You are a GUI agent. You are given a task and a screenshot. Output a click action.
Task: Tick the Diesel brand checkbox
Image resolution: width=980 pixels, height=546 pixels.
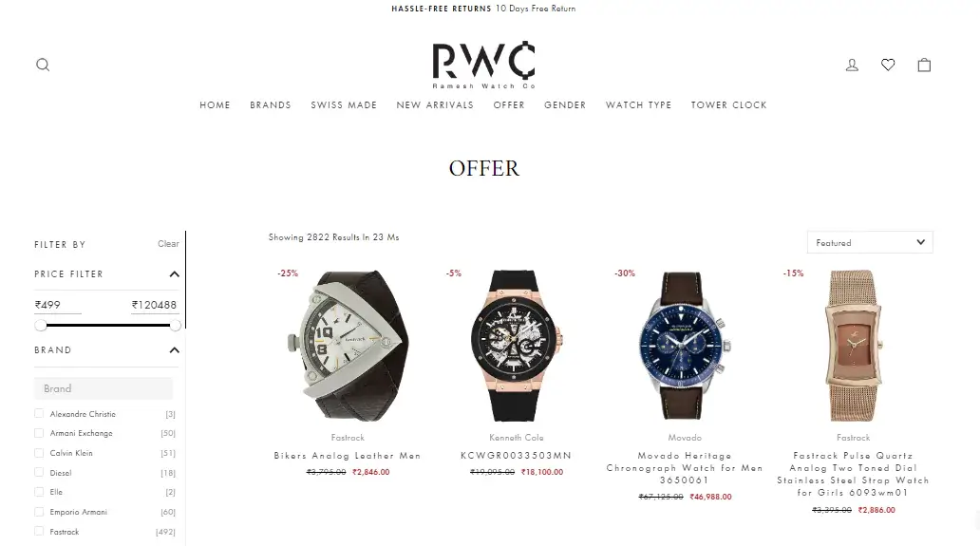[39, 472]
